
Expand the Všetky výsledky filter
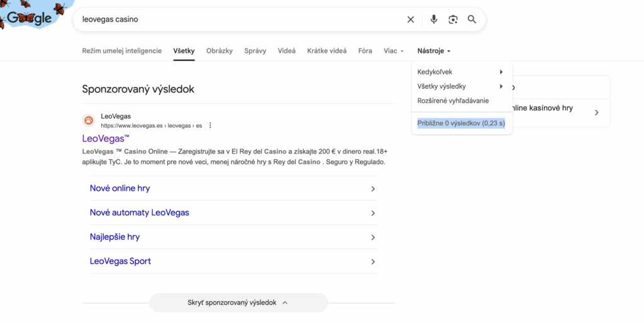click(x=461, y=86)
